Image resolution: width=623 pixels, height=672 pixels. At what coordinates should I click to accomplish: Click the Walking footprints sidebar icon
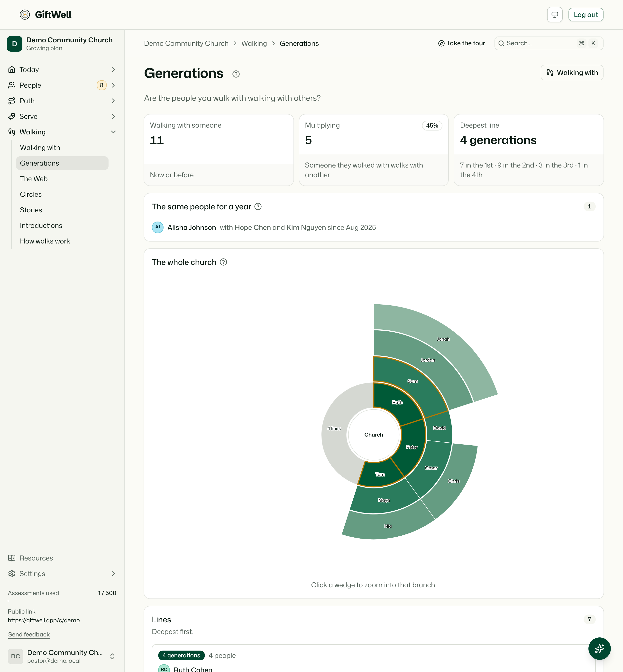tap(12, 132)
